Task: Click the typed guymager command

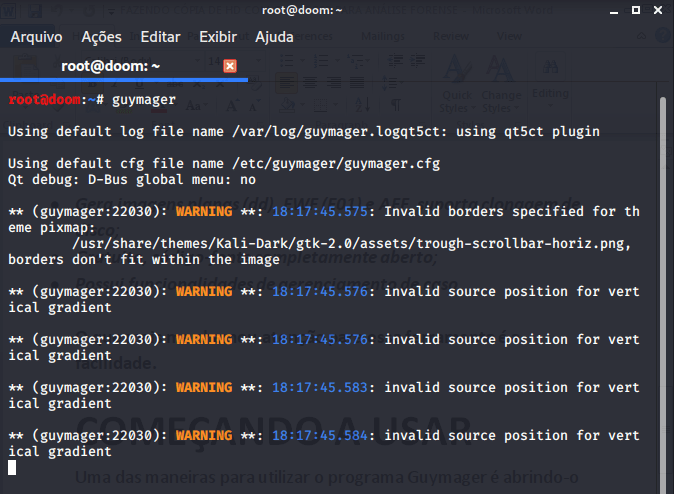Action: point(144,100)
